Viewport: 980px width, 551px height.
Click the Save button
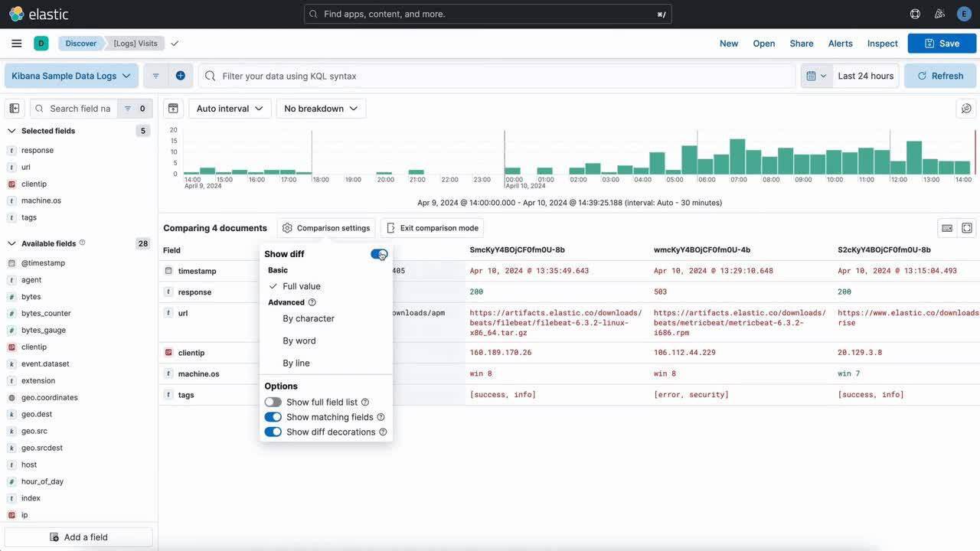(x=942, y=44)
